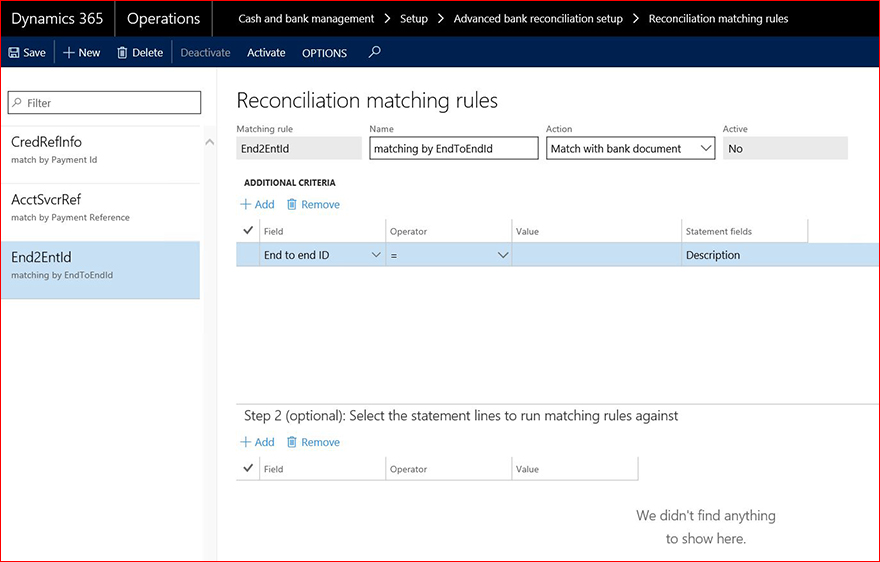The image size is (880, 562).
Task: Click trash icon for Step 2 Remove
Action: click(292, 442)
